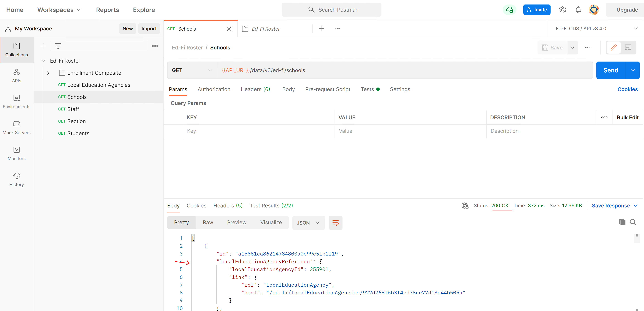Switch to the Headers (6) request tab

click(x=255, y=89)
